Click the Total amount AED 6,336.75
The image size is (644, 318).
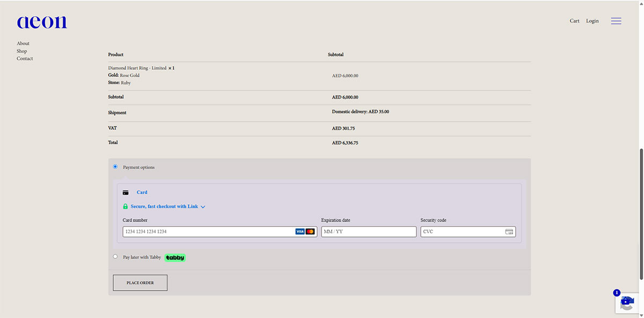coord(345,143)
